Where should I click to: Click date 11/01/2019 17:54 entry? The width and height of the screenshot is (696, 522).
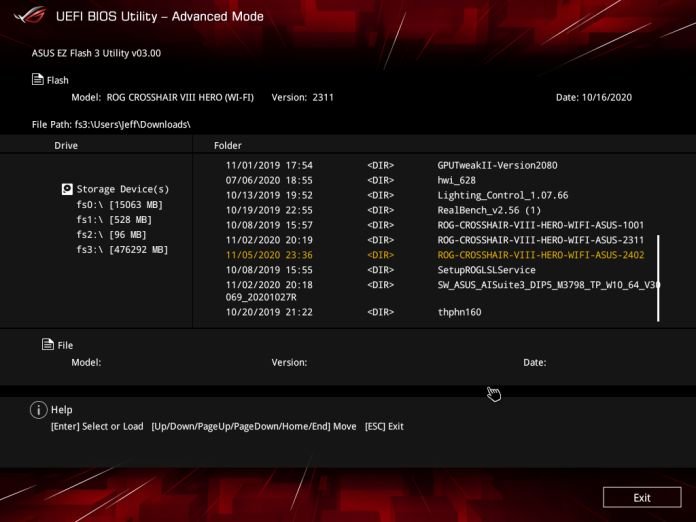click(269, 166)
